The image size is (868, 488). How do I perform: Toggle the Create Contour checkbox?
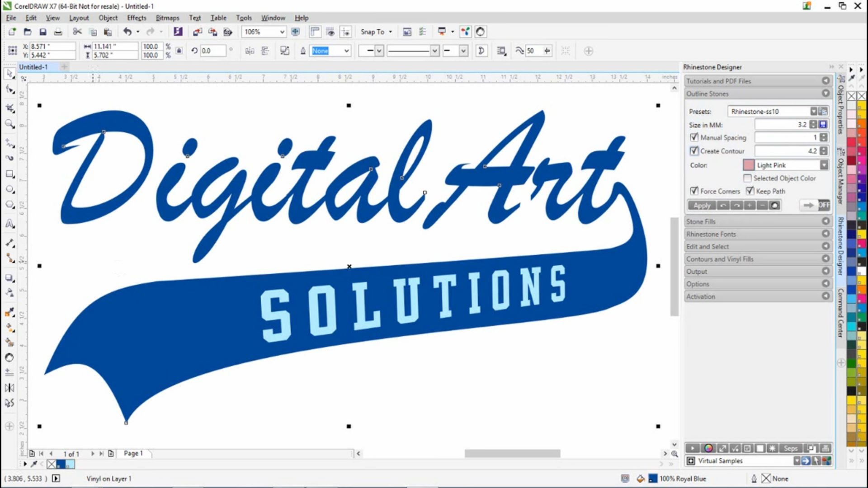pyautogui.click(x=694, y=150)
